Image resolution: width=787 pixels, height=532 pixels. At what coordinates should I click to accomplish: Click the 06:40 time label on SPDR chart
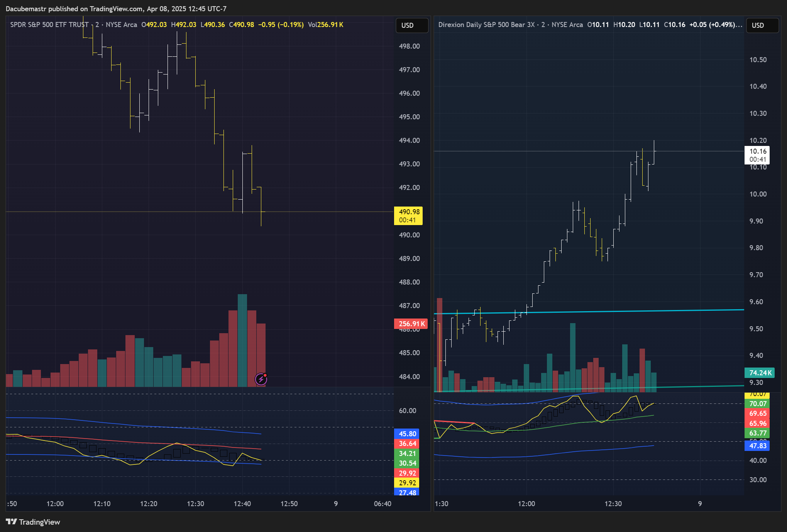tap(382, 504)
